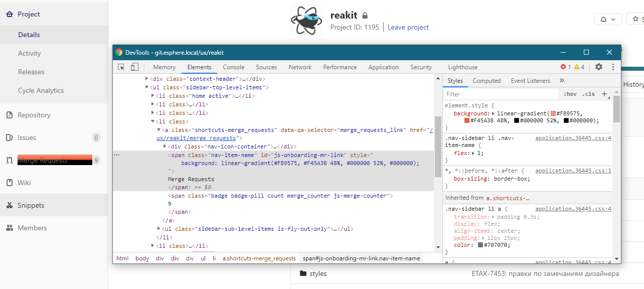Viewport: 644px width, 289px height.
Task: Open the Application tab
Action: pos(384,67)
